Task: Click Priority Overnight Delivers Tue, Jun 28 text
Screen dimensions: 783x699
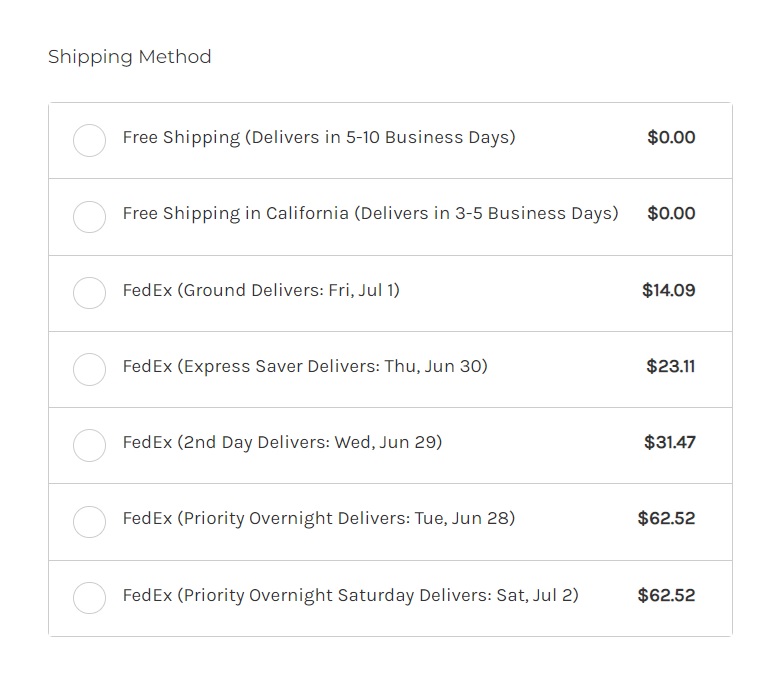Action: pos(319,518)
